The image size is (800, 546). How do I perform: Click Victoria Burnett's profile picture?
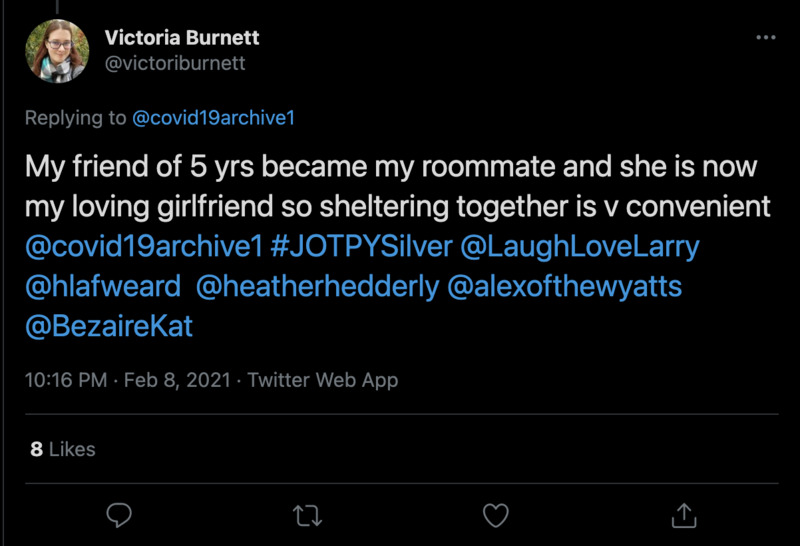[57, 51]
